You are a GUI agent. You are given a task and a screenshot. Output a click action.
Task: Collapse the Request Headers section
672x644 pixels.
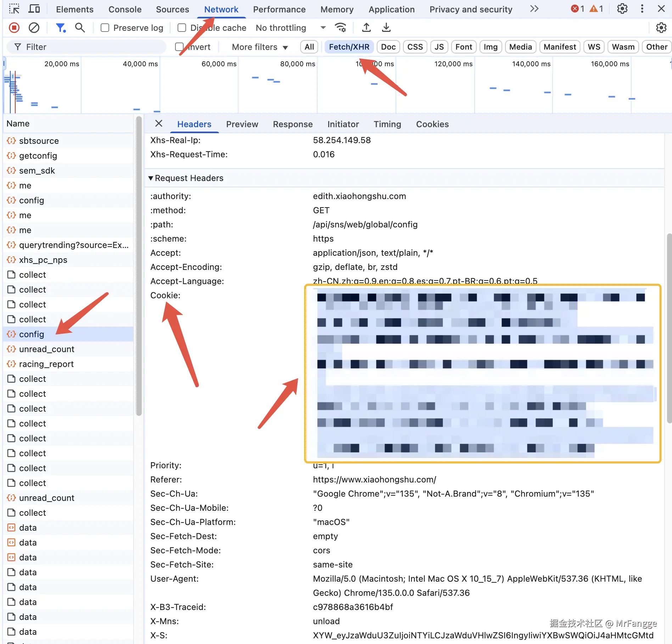(151, 178)
